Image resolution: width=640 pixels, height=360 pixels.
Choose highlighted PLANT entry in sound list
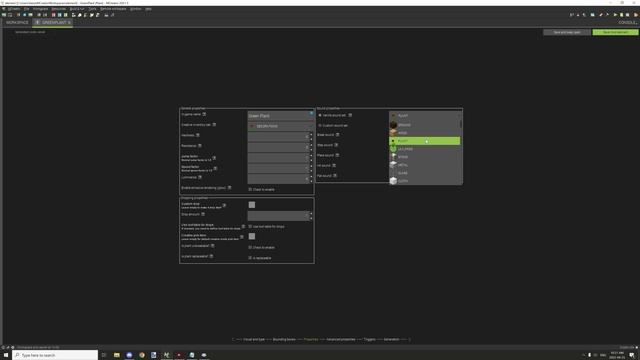424,141
